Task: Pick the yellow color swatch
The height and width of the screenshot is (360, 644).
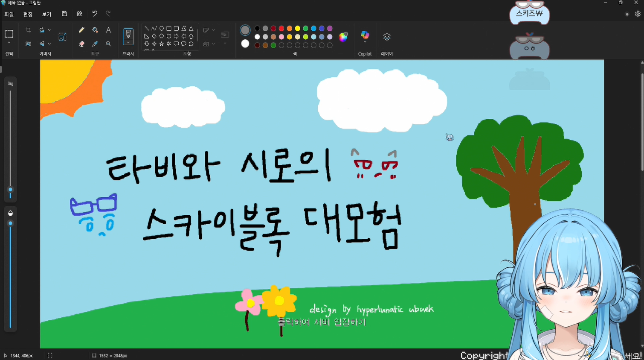Action: pos(298,29)
